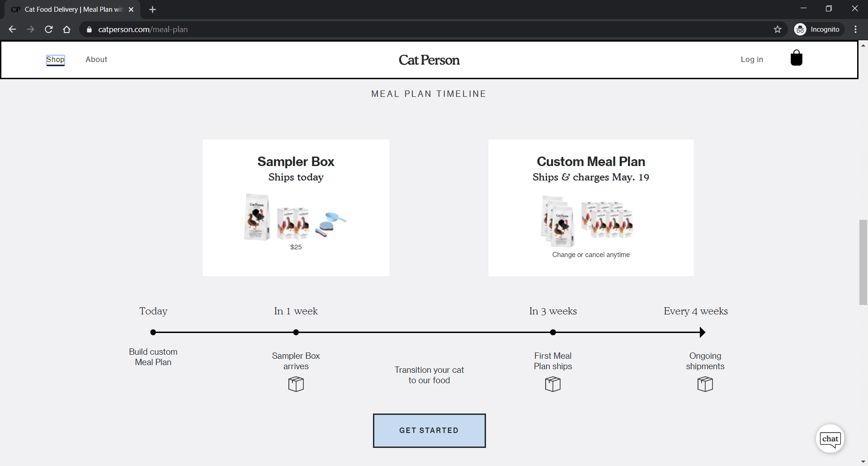Image resolution: width=868 pixels, height=466 pixels.
Task: Click the Today marker on the timeline
Action: [x=153, y=332]
